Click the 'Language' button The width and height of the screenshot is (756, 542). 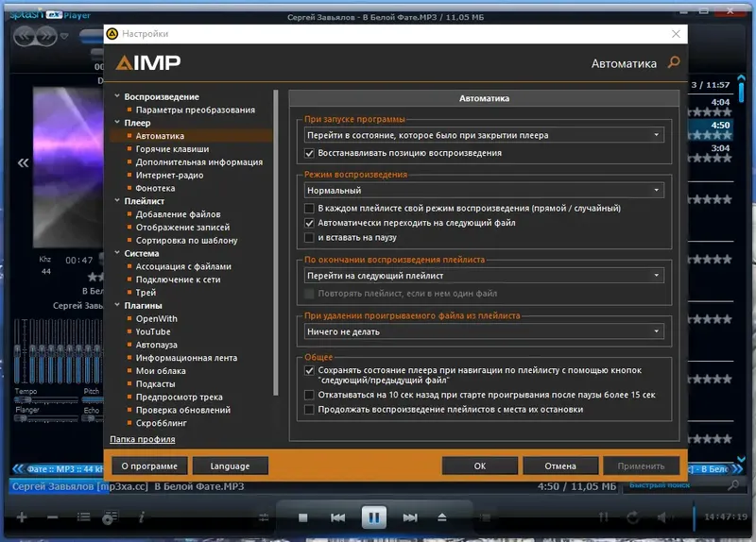pos(230,466)
